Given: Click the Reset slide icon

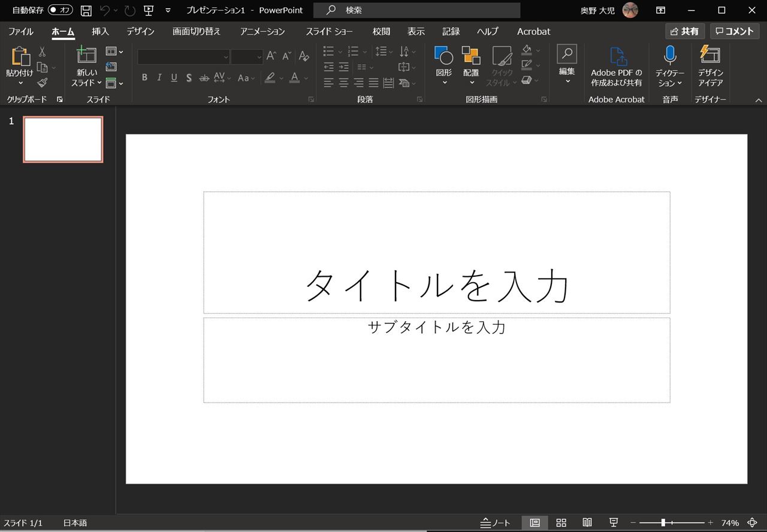Looking at the screenshot, I should click(111, 67).
